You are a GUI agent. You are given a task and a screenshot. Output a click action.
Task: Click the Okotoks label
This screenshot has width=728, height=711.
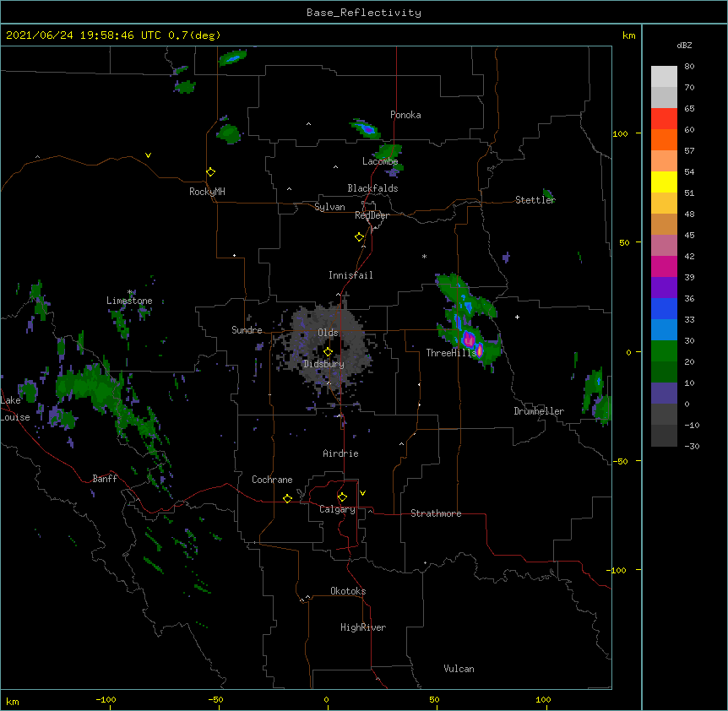[348, 591]
